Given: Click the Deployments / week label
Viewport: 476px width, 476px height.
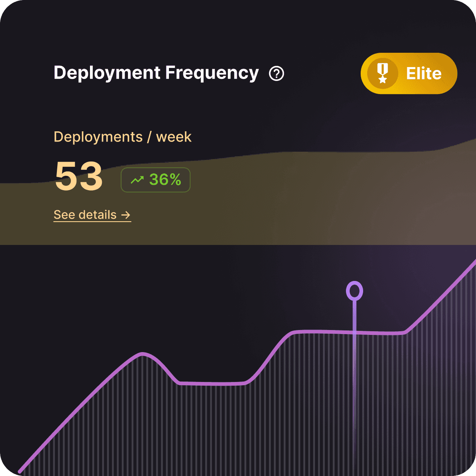Looking at the screenshot, I should click(x=122, y=137).
